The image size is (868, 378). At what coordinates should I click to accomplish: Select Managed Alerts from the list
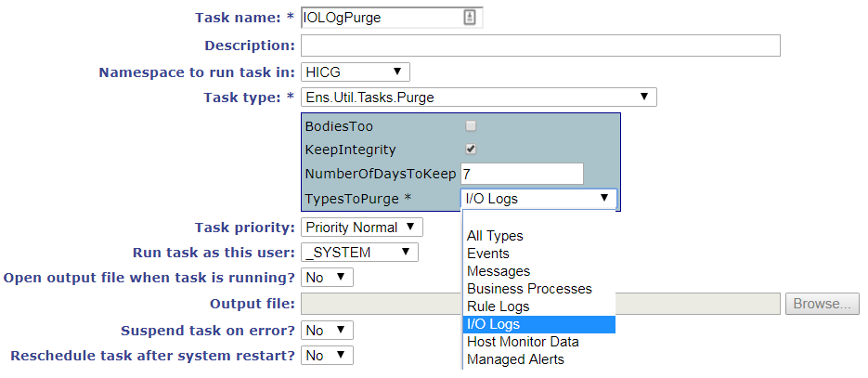pyautogui.click(x=515, y=359)
